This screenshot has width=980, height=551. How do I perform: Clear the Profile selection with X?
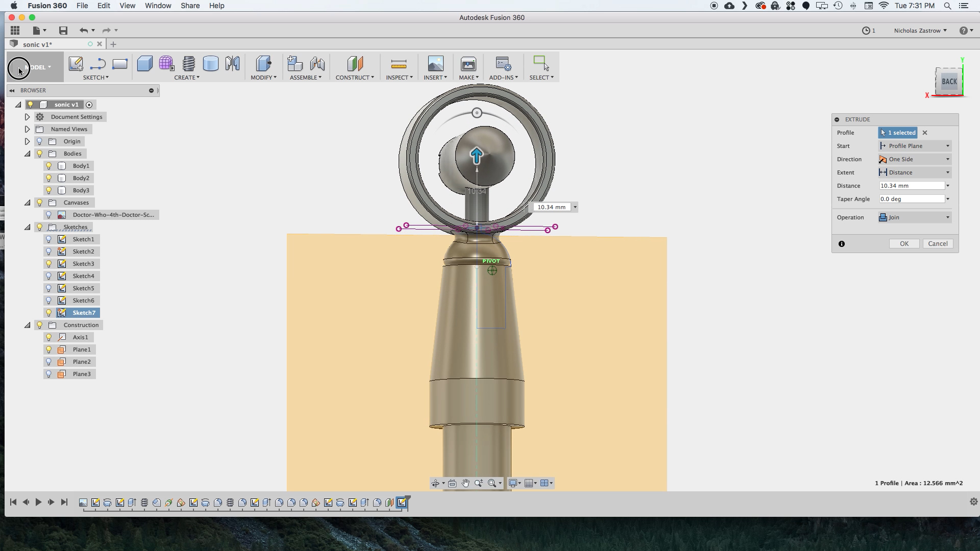coord(925,133)
